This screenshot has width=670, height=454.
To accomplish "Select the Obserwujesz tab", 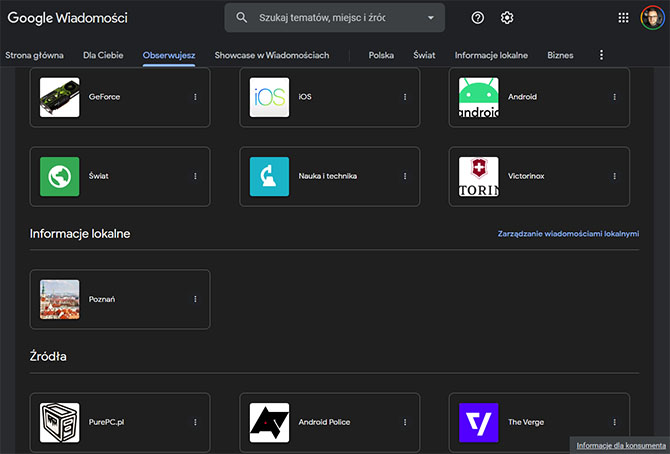I will [x=169, y=55].
